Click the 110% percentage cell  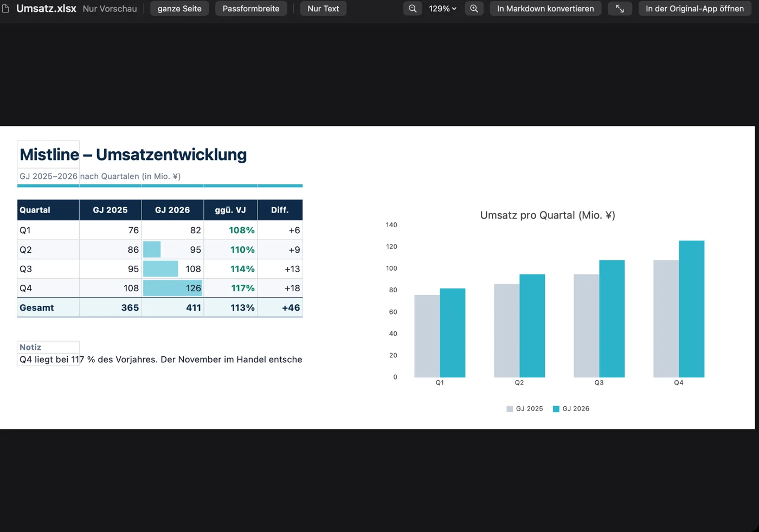pyautogui.click(x=230, y=249)
